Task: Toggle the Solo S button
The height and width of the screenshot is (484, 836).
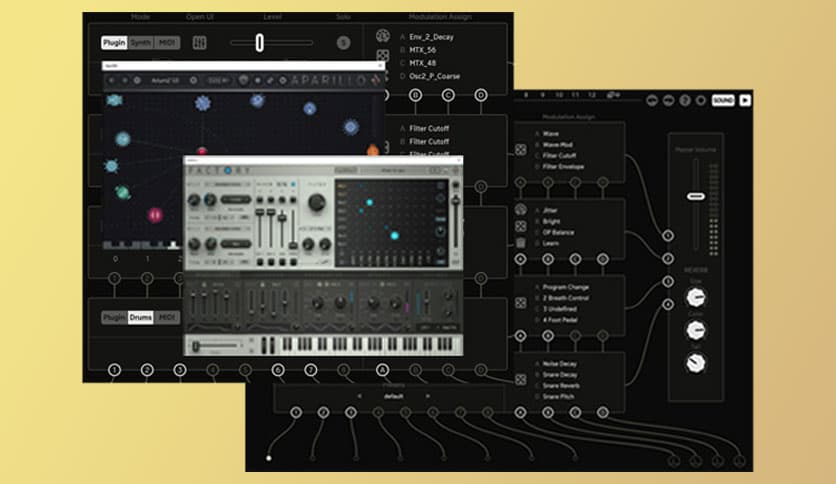Action: 343,43
